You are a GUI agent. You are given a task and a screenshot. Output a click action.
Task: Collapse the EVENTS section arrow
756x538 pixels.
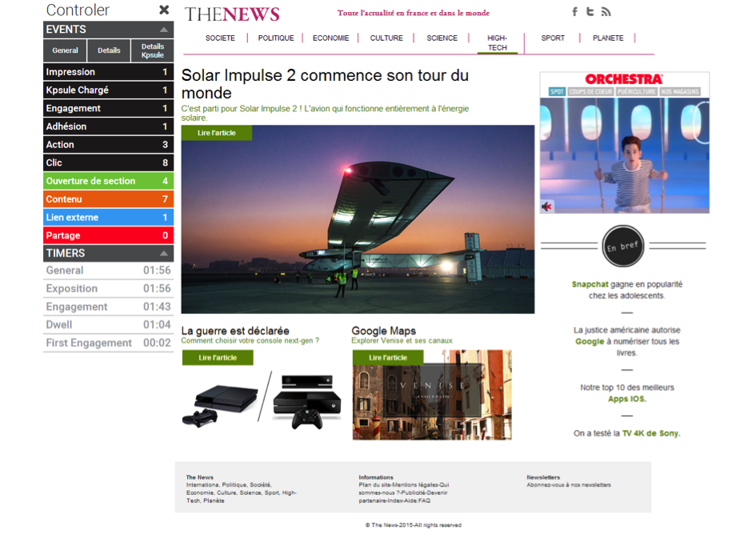coord(163,30)
